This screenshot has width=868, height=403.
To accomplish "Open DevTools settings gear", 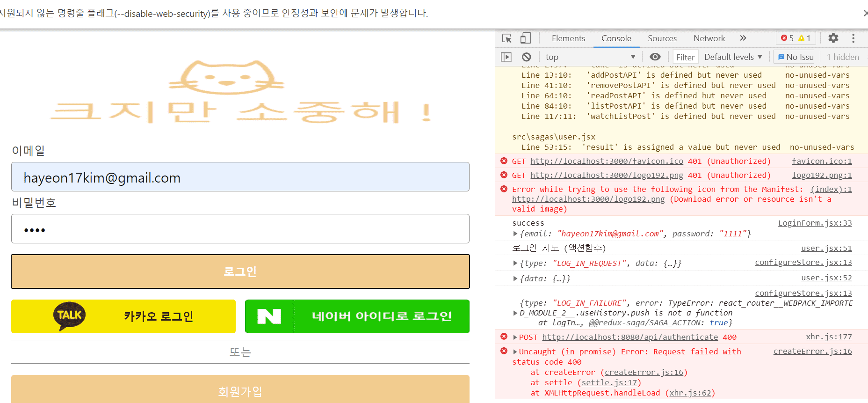I will click(x=833, y=38).
